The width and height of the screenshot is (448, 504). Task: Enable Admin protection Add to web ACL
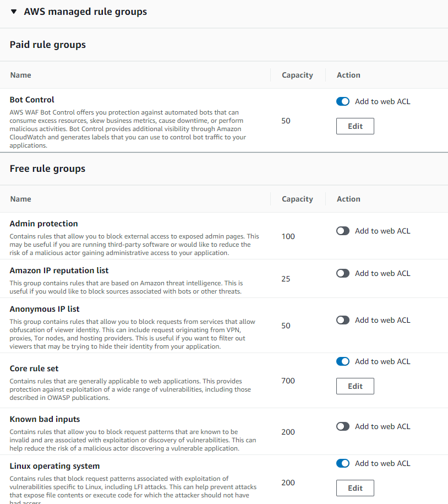coord(343,231)
